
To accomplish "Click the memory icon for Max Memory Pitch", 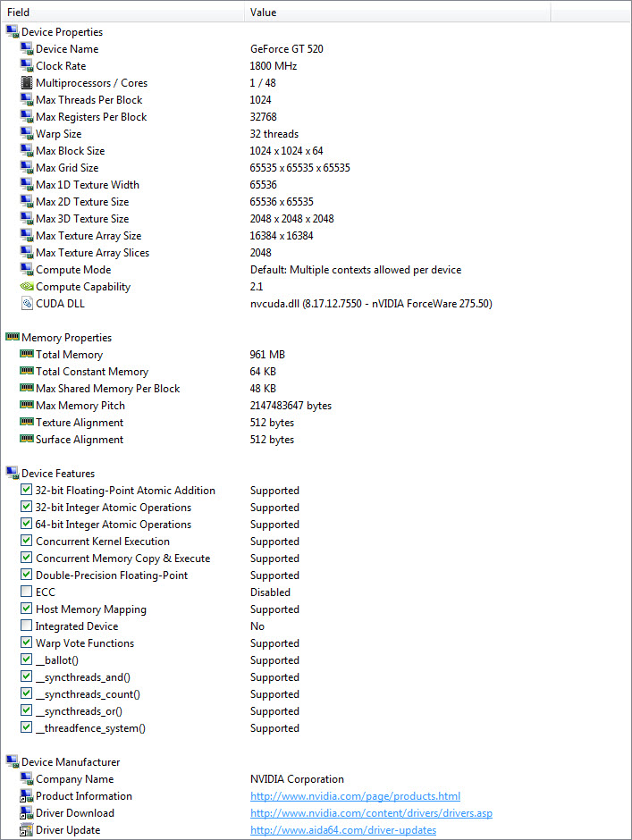I will tap(27, 405).
